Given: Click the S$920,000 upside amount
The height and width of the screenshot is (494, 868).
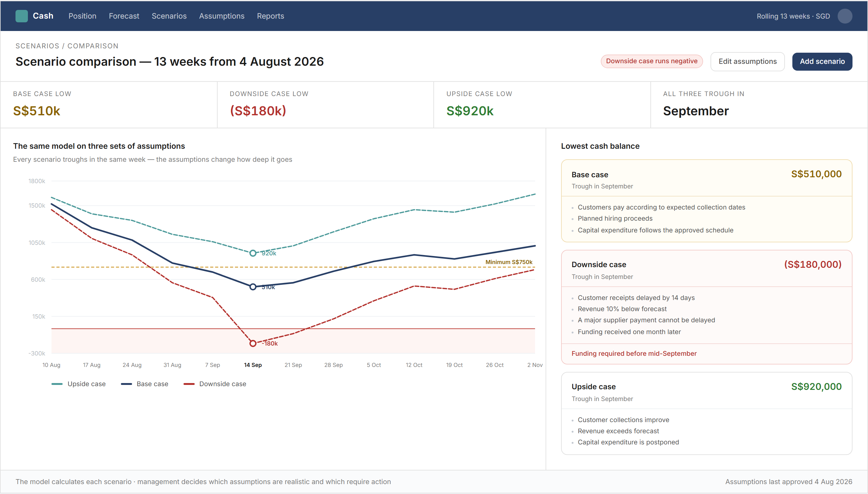Looking at the screenshot, I should click(816, 386).
